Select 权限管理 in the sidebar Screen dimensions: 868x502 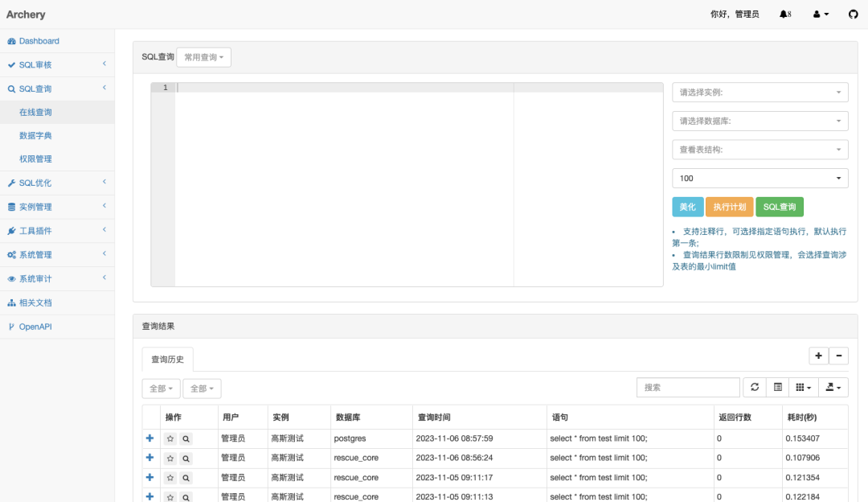tap(57, 158)
